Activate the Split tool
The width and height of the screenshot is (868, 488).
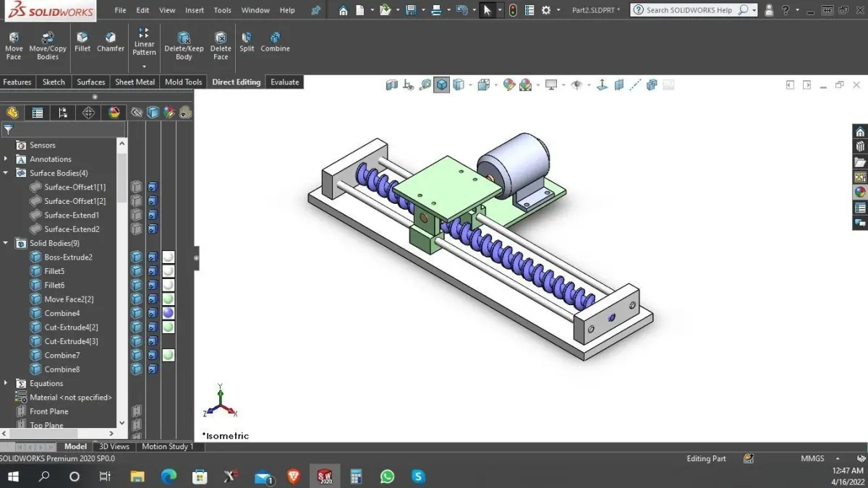(247, 42)
